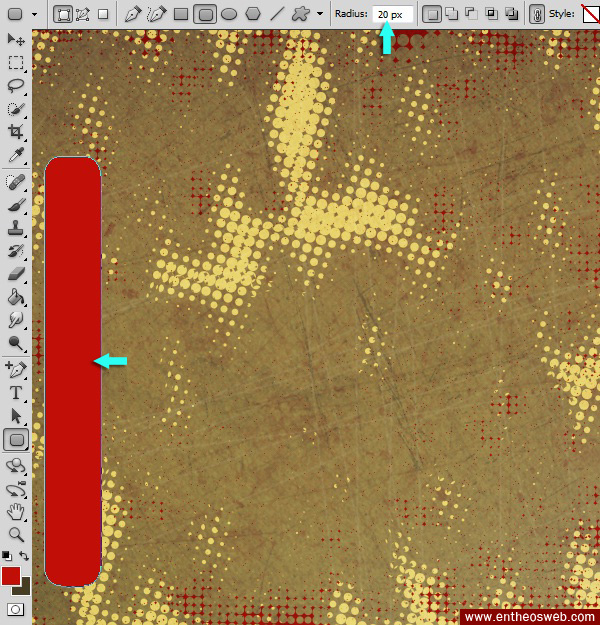Click the red foreground color swatch

coord(11,576)
